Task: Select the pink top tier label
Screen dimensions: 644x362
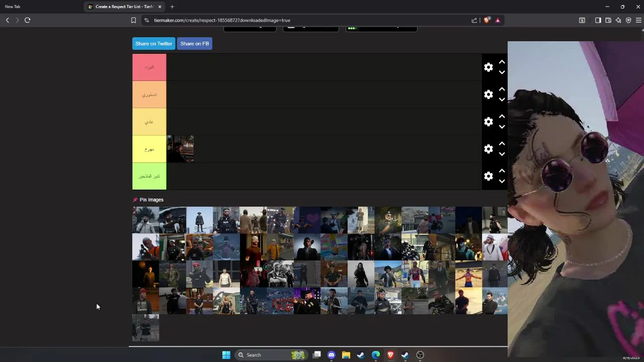Action: [149, 67]
